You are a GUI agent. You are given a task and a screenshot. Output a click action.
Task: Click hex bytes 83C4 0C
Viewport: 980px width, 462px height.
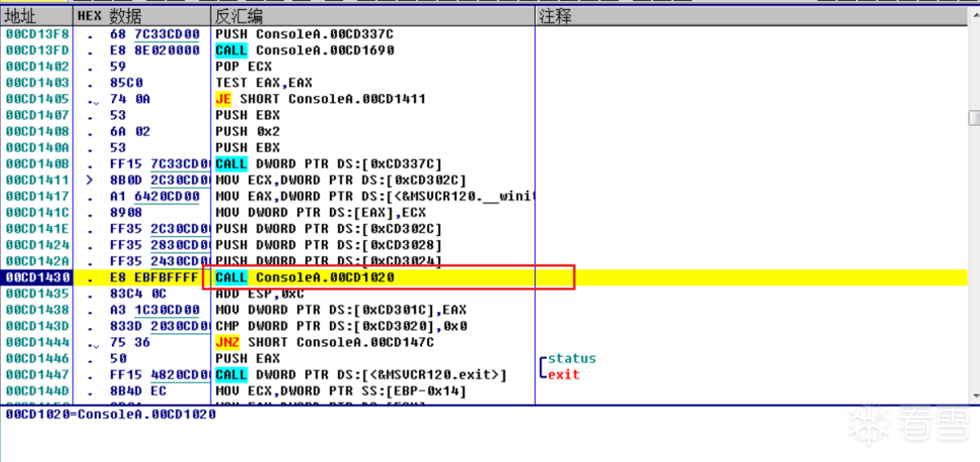point(138,293)
